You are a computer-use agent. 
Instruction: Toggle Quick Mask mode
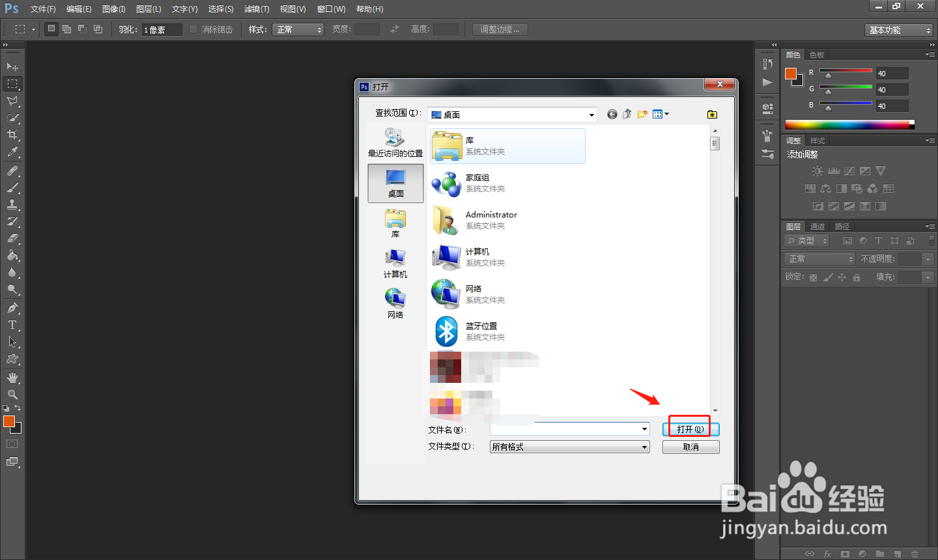(x=12, y=444)
